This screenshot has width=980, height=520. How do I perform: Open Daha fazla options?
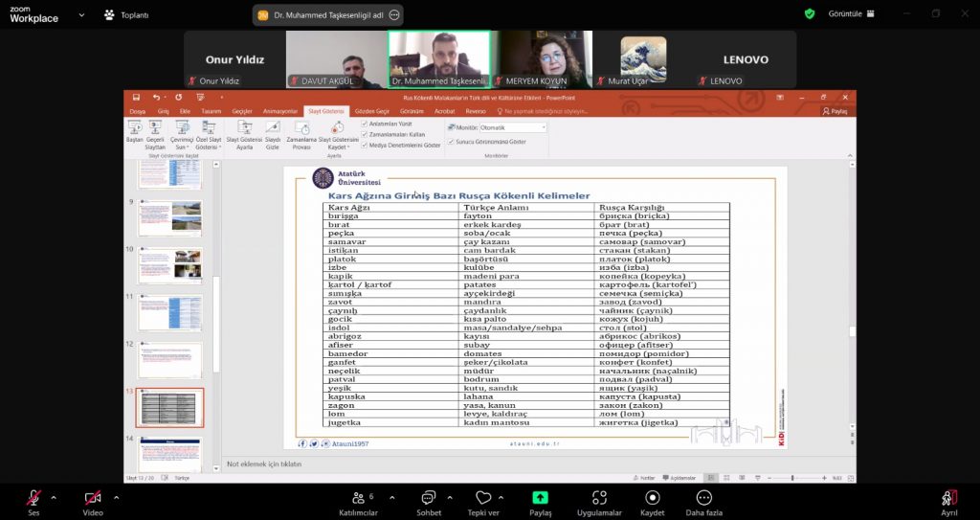(x=703, y=503)
